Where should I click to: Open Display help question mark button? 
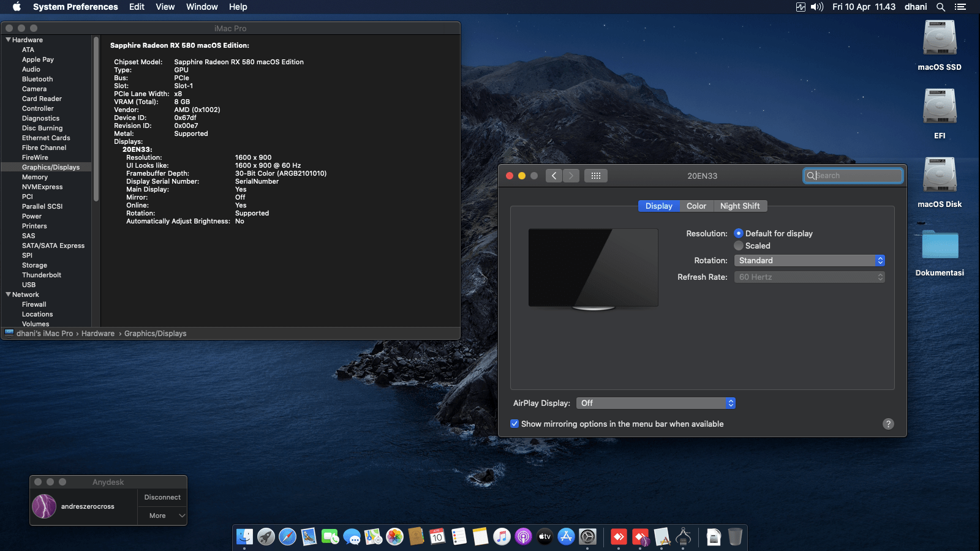point(888,424)
